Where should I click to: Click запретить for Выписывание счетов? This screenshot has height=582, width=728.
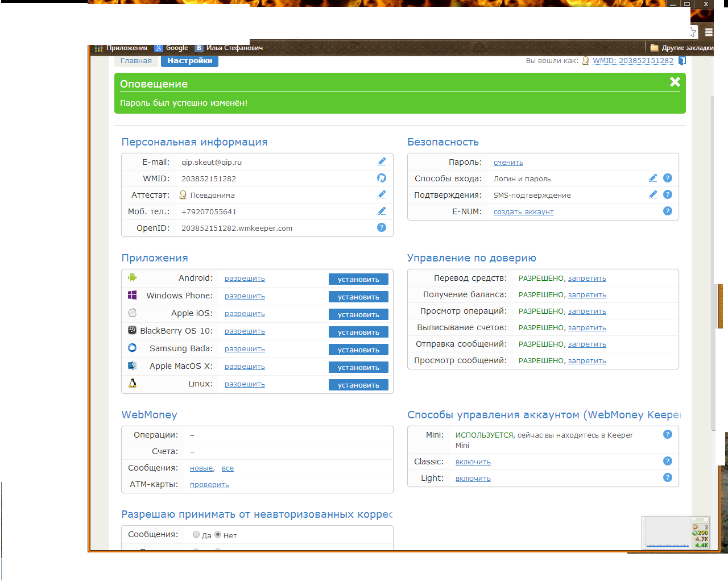587,328
